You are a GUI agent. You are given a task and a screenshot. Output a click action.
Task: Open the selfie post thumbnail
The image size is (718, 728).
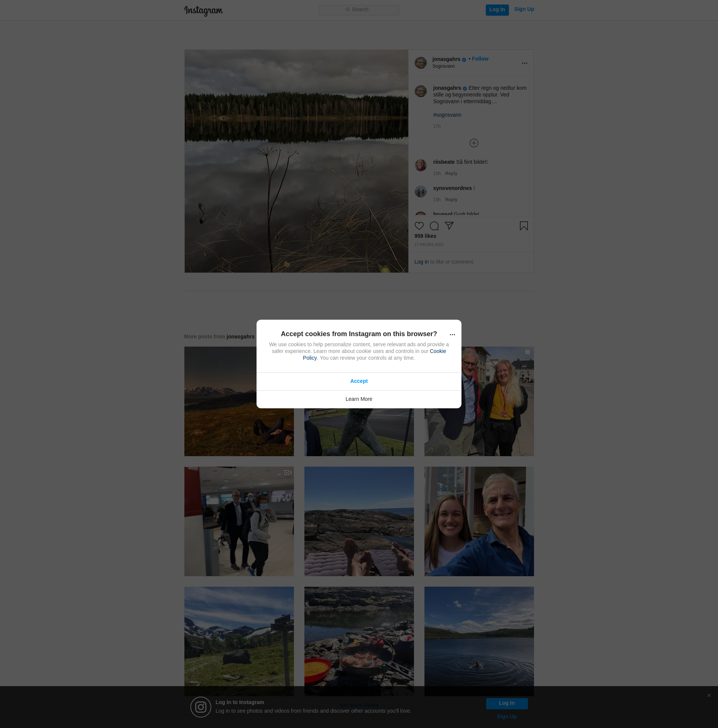coord(479,521)
